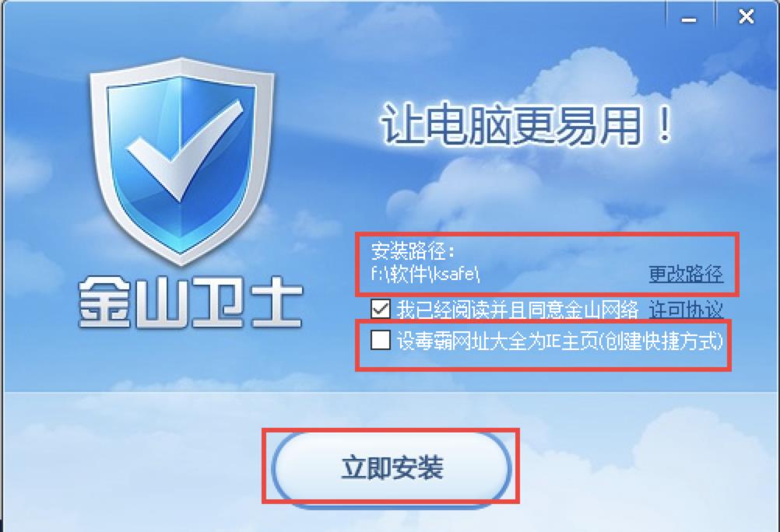This screenshot has height=532, width=780.
Task: Click the white checkmark inside the shield
Action: click(184, 149)
